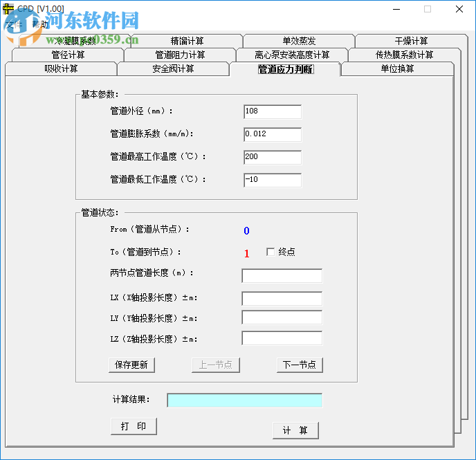Focus the 管道最高工作温度 field
The width and height of the screenshot is (476, 460).
pos(273,157)
